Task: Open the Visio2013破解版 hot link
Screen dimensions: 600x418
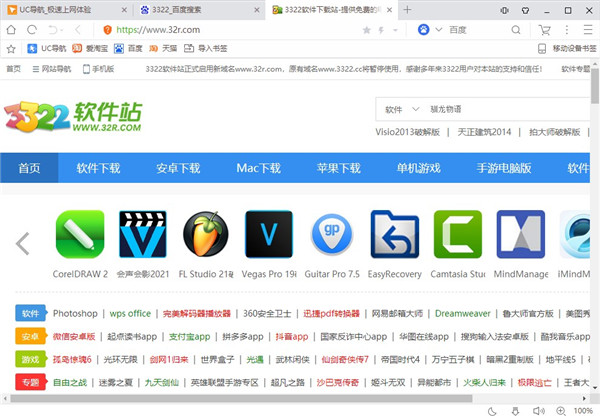Action: coord(408,132)
